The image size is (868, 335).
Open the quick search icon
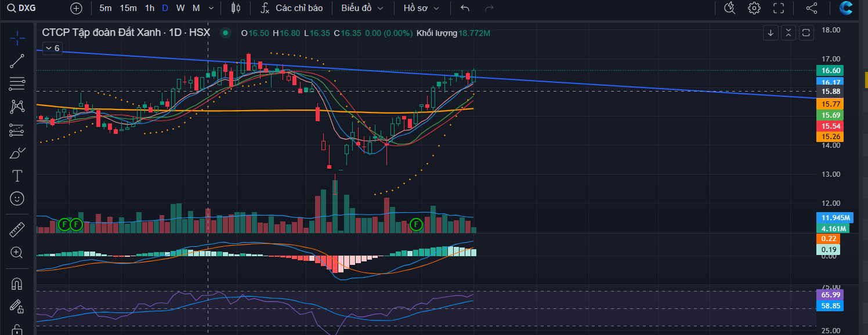click(x=730, y=8)
